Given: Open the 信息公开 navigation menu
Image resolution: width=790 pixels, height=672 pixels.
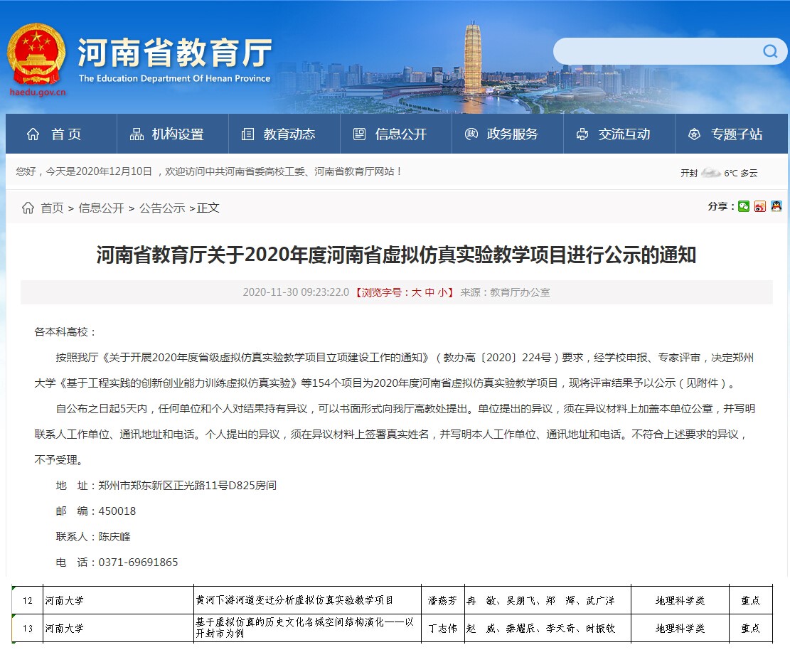Looking at the screenshot, I should [x=390, y=134].
